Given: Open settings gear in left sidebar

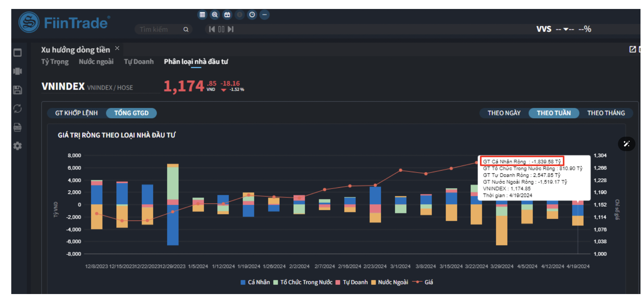Looking at the screenshot, I should (x=17, y=146).
